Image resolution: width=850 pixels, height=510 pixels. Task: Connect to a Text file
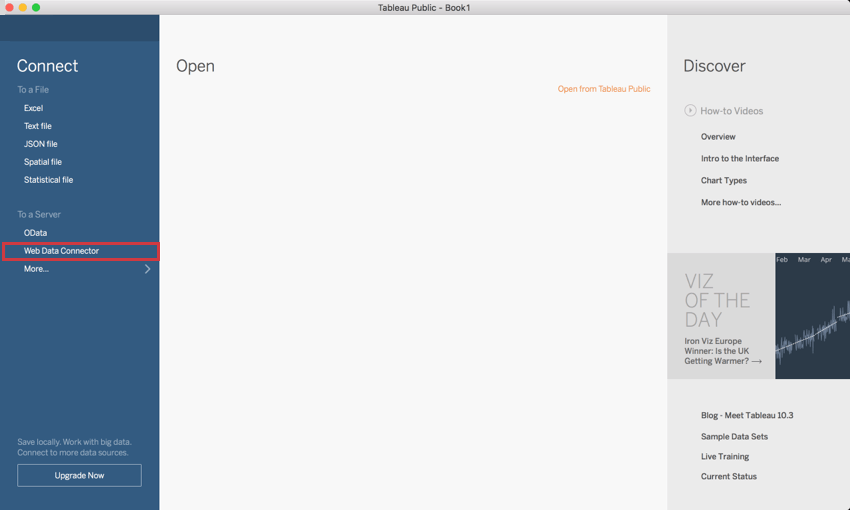pyautogui.click(x=38, y=126)
